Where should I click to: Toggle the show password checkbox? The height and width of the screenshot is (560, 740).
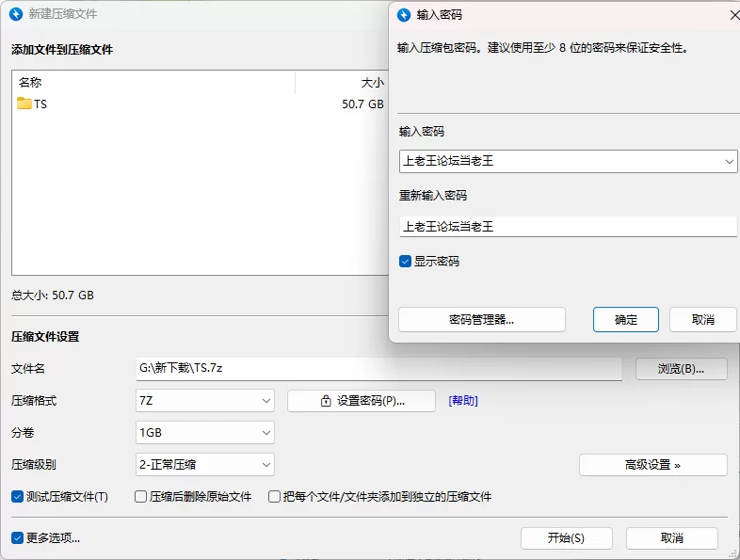(405, 262)
